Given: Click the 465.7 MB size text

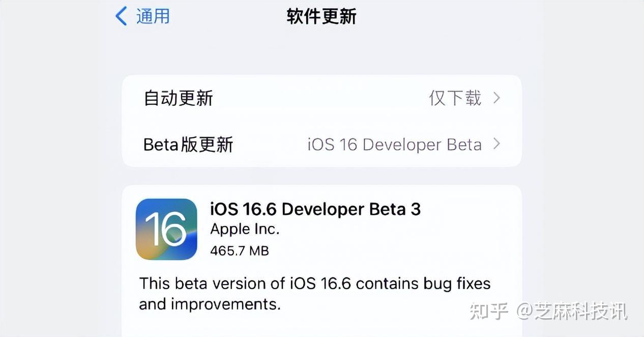Looking at the screenshot, I should click(240, 250).
